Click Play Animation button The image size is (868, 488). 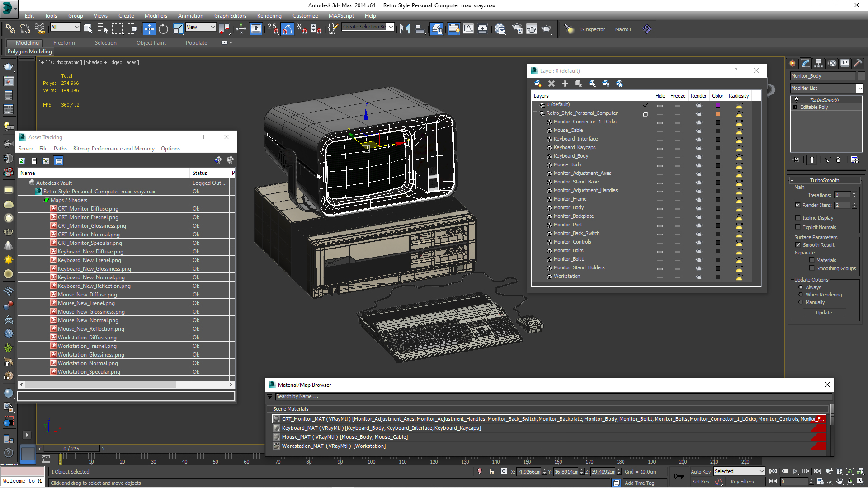coord(795,471)
